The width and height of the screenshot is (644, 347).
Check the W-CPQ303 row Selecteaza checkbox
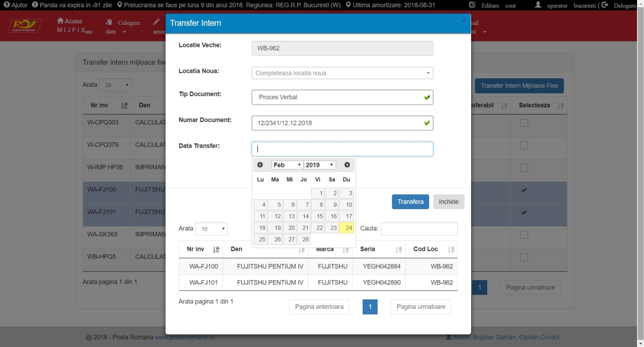click(x=524, y=123)
